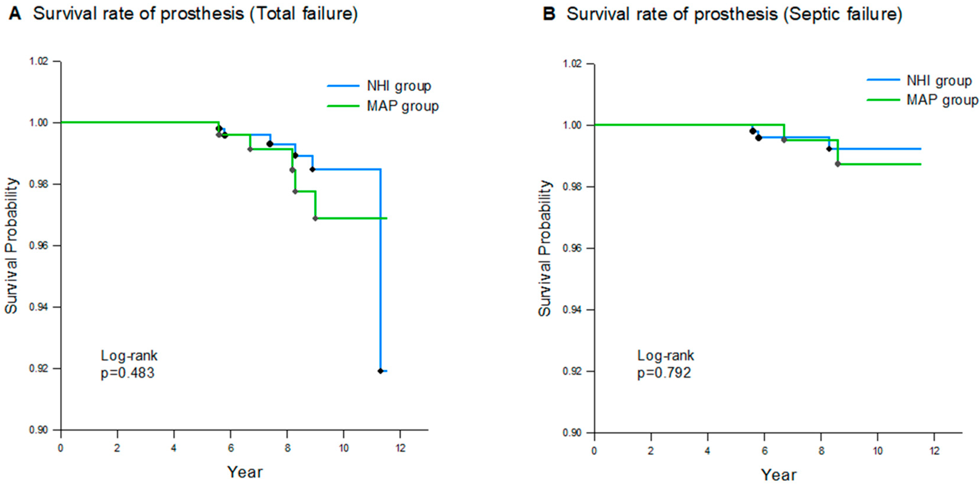Click the bold panel letter A
The image size is (980, 485).
click(x=15, y=14)
